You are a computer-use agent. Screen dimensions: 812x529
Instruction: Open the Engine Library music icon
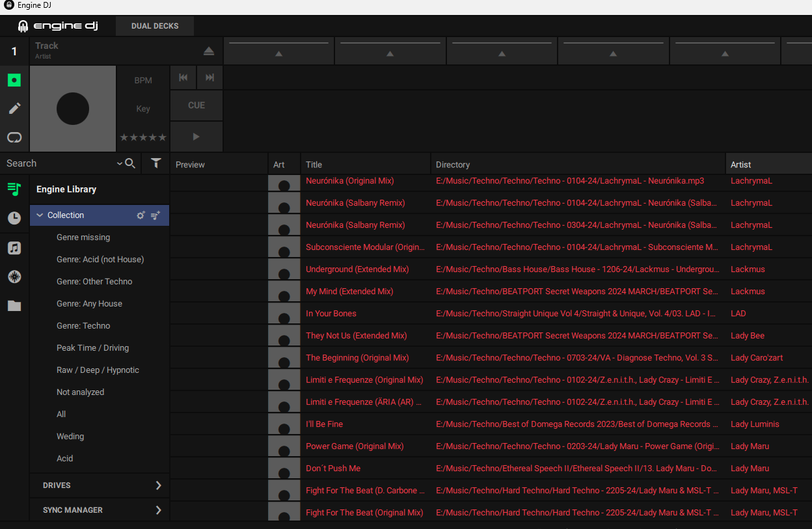(x=14, y=189)
